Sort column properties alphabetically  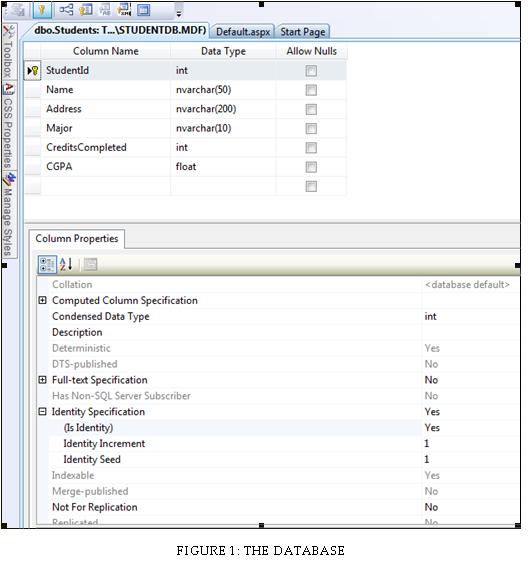point(66,264)
